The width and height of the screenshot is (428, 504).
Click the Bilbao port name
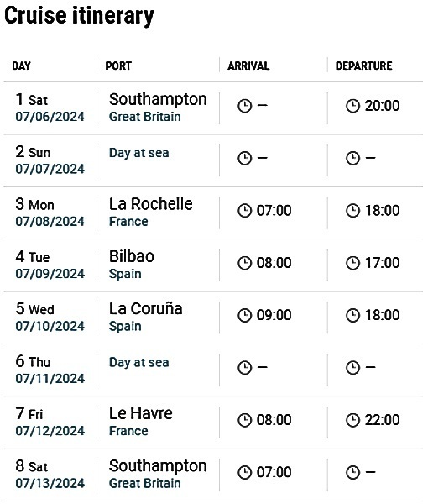point(132,256)
